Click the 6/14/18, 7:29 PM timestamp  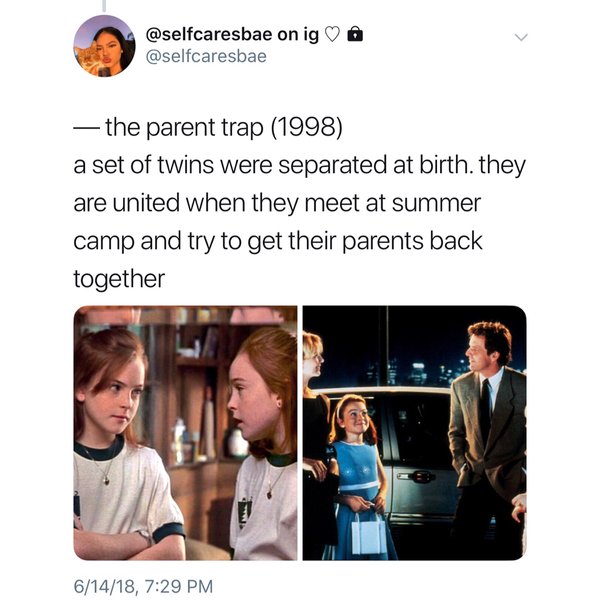tap(143, 586)
